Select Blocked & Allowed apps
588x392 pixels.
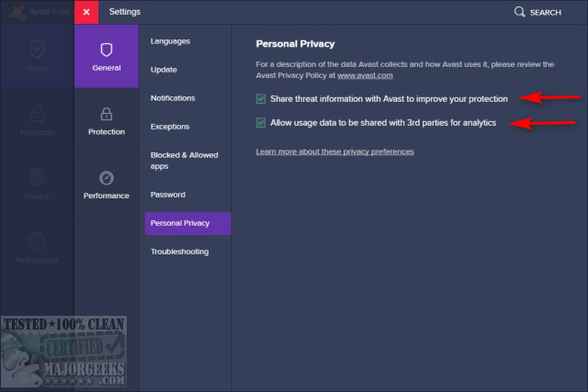click(184, 161)
